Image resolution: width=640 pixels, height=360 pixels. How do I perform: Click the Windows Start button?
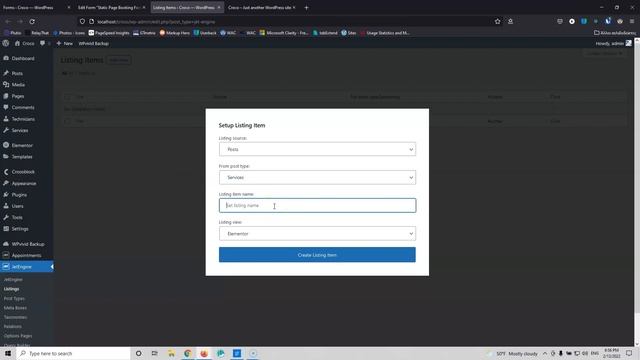(x=8, y=353)
